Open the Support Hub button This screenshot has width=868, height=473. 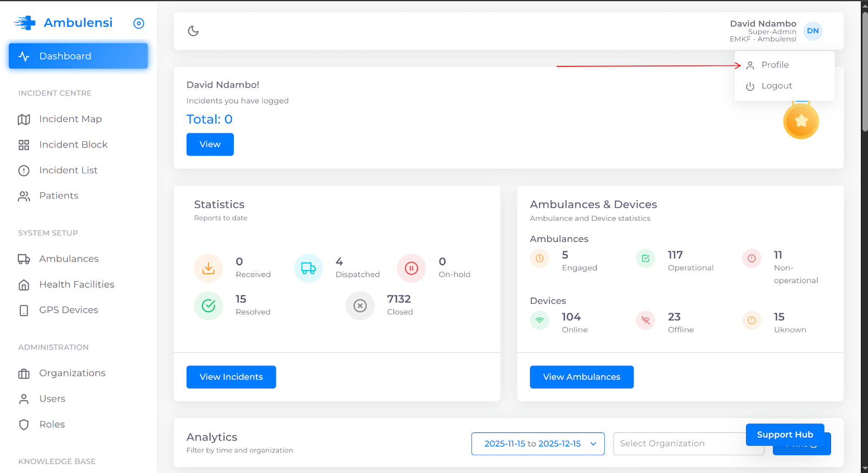tap(784, 434)
